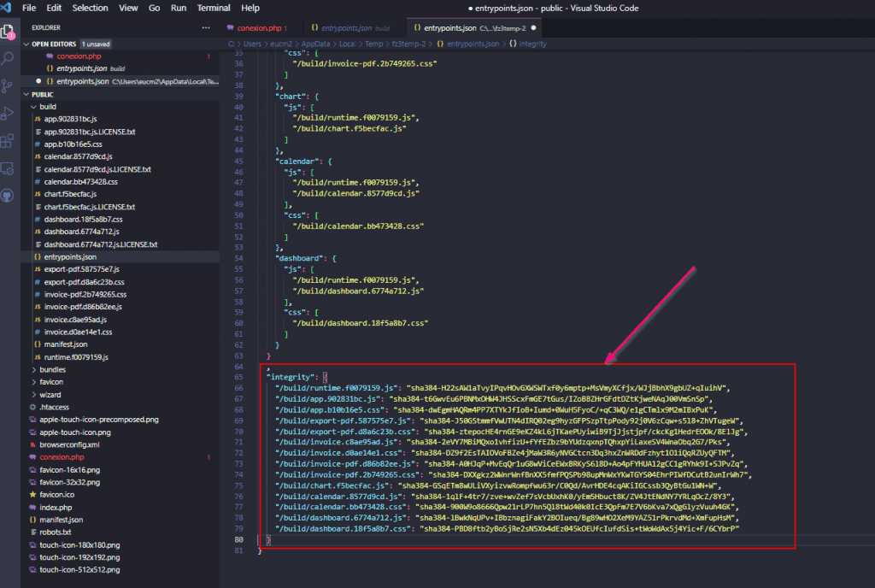Switch to the conexion.php tab
875x588 pixels.
tap(261, 28)
